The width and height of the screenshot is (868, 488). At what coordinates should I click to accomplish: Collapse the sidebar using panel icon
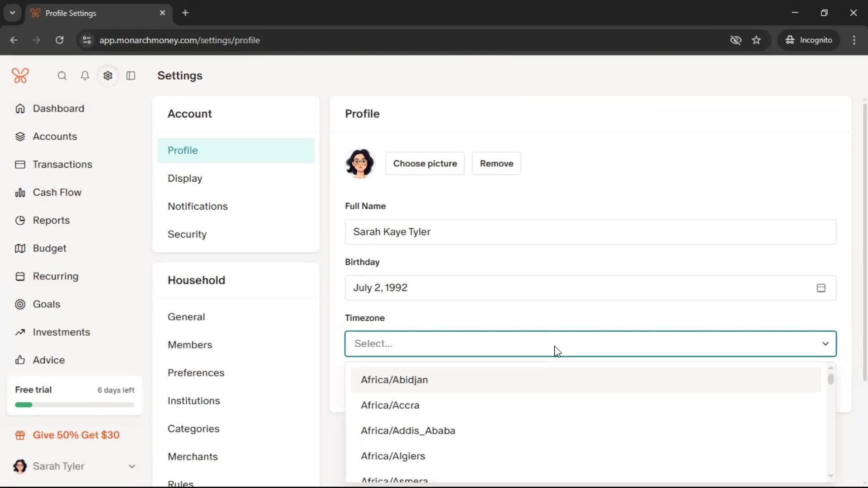coord(131,75)
